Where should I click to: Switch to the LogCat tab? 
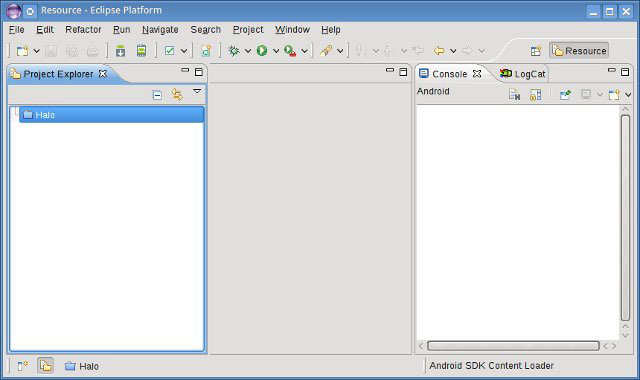pos(522,74)
